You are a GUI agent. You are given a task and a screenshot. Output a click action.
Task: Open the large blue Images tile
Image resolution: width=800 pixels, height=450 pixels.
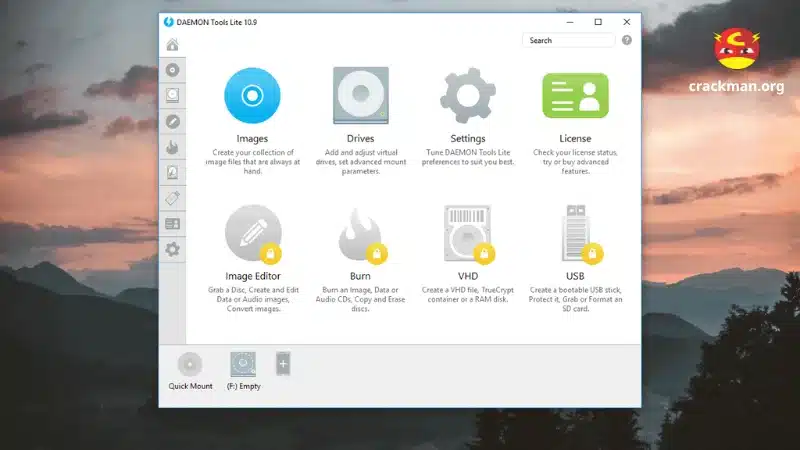pos(252,95)
